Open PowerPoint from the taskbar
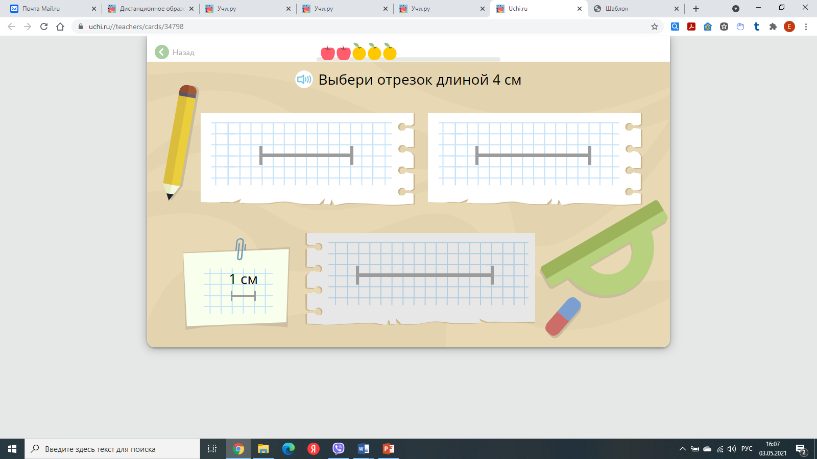 pos(389,449)
